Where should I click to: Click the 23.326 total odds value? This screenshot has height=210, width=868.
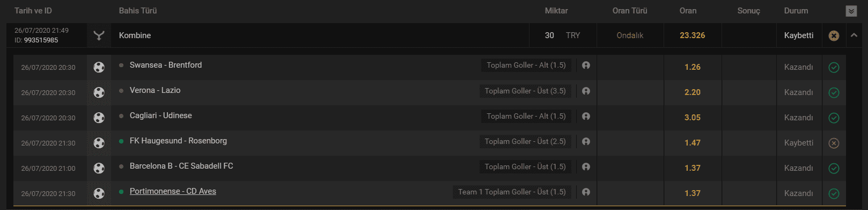pyautogui.click(x=692, y=35)
